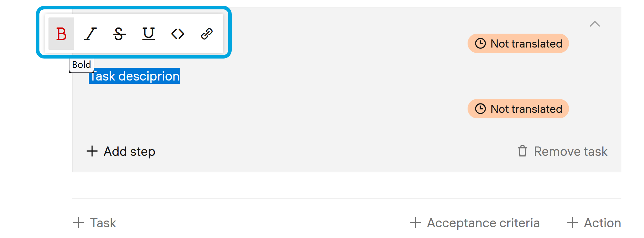The width and height of the screenshot is (644, 238).
Task: Add a new Task
Action: coord(94,223)
